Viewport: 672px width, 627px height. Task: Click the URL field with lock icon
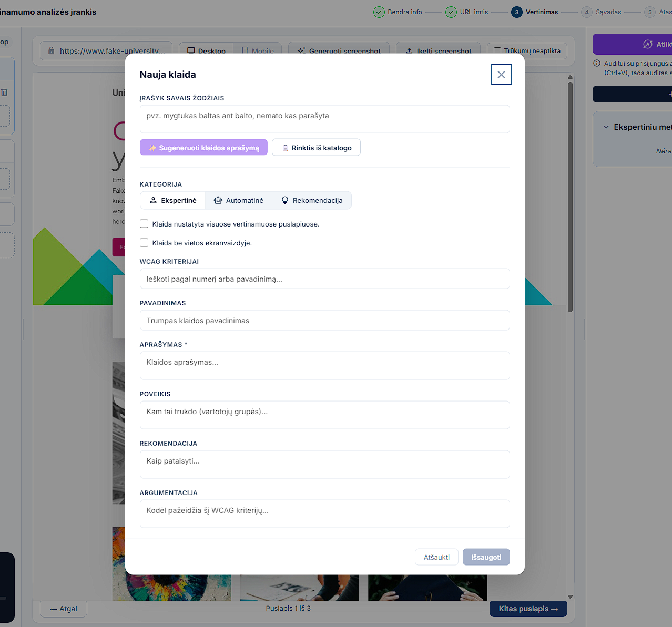click(106, 51)
